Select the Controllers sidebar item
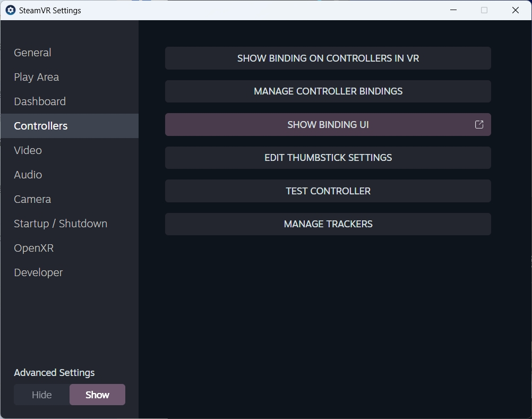The height and width of the screenshot is (419, 532). point(41,126)
